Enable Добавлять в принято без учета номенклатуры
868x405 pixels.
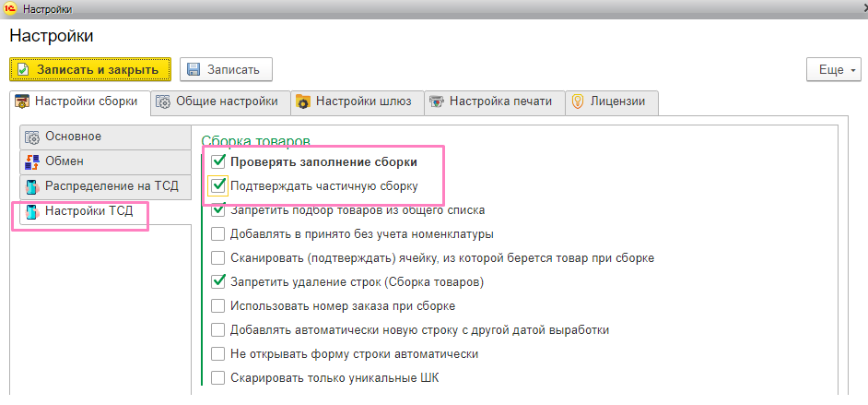tap(218, 233)
